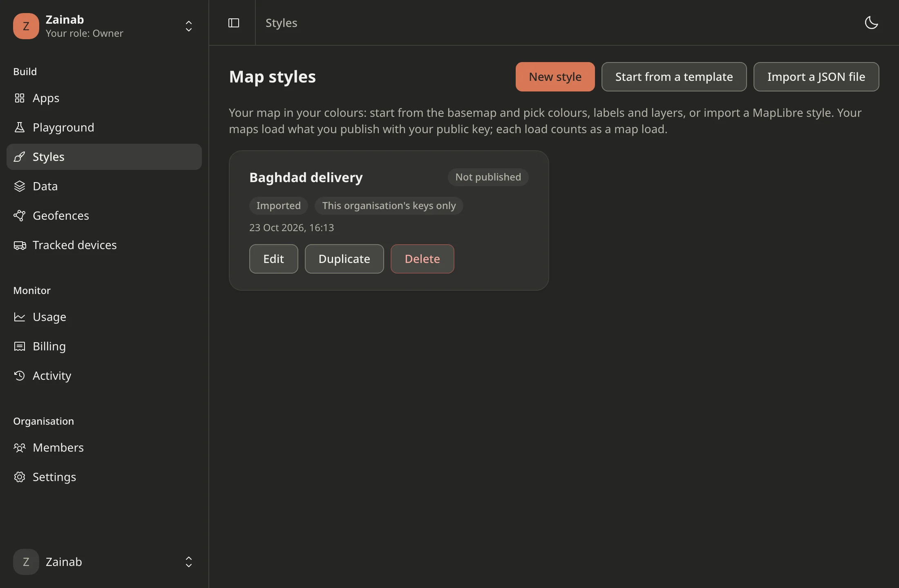Click This organisation's keys only tag
The height and width of the screenshot is (588, 899).
point(389,206)
